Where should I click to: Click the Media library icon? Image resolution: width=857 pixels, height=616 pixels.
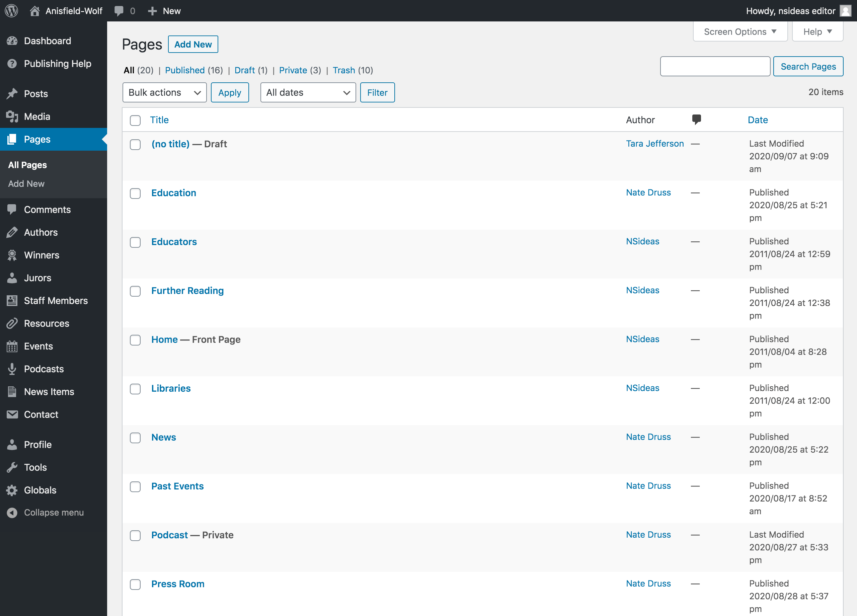coord(12,117)
